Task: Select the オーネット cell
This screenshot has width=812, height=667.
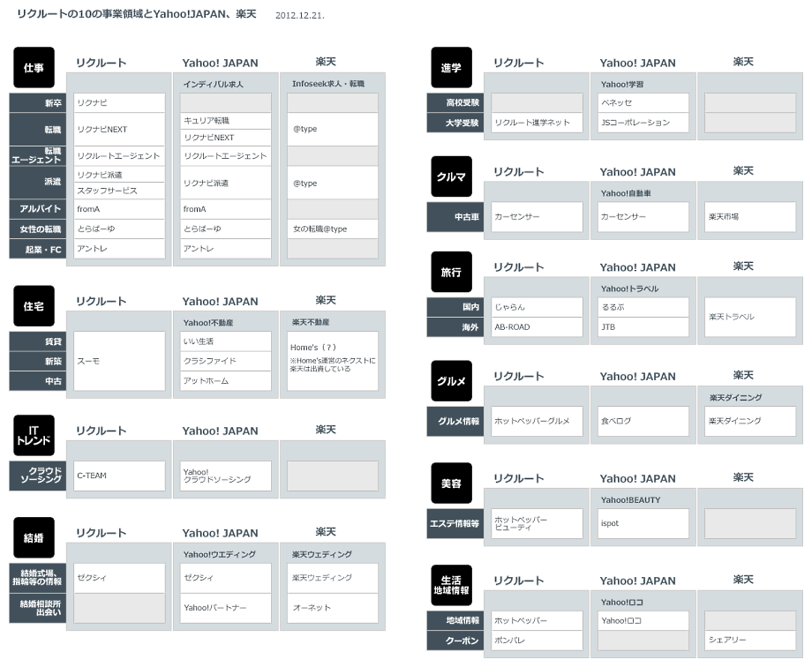Action: pos(333,608)
